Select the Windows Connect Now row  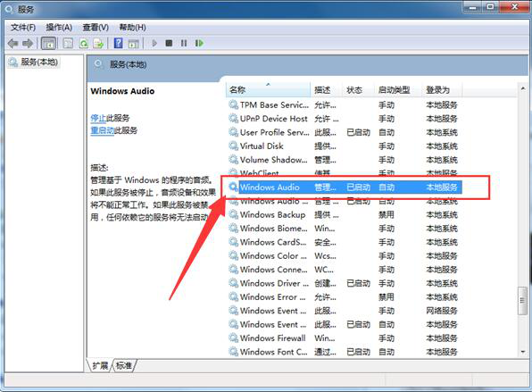click(345, 270)
